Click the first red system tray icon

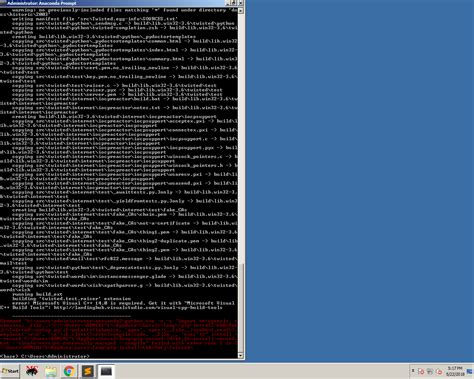pos(421,371)
